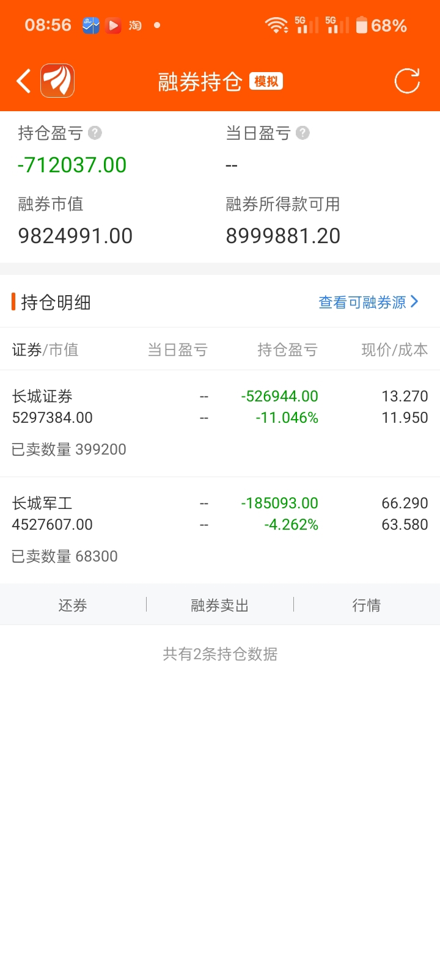
Task: Select the 长城军工 position row
Action: (x=220, y=530)
